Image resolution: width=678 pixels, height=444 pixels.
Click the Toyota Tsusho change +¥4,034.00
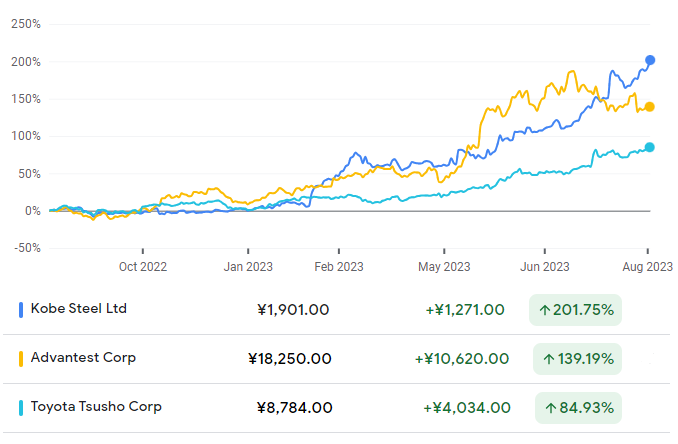pyautogui.click(x=467, y=407)
